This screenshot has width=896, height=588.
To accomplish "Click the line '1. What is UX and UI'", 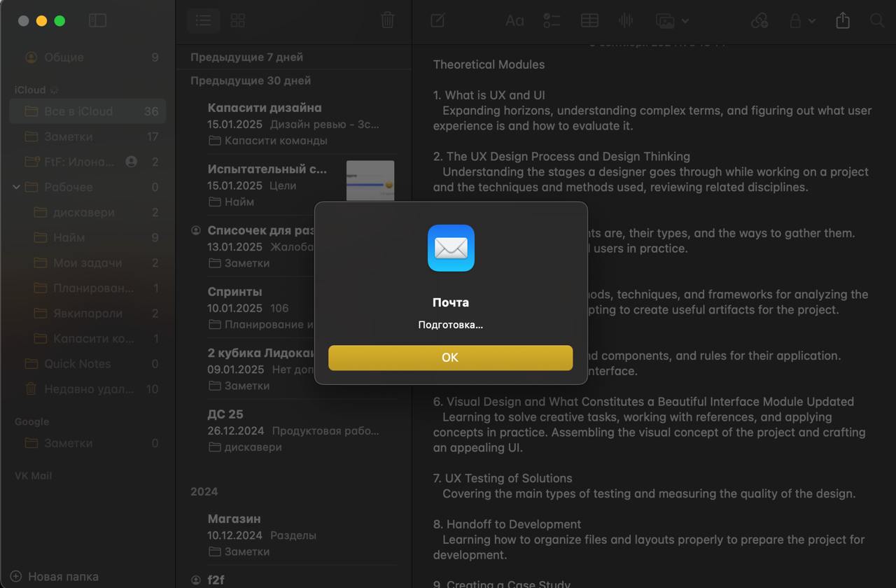I will click(489, 95).
